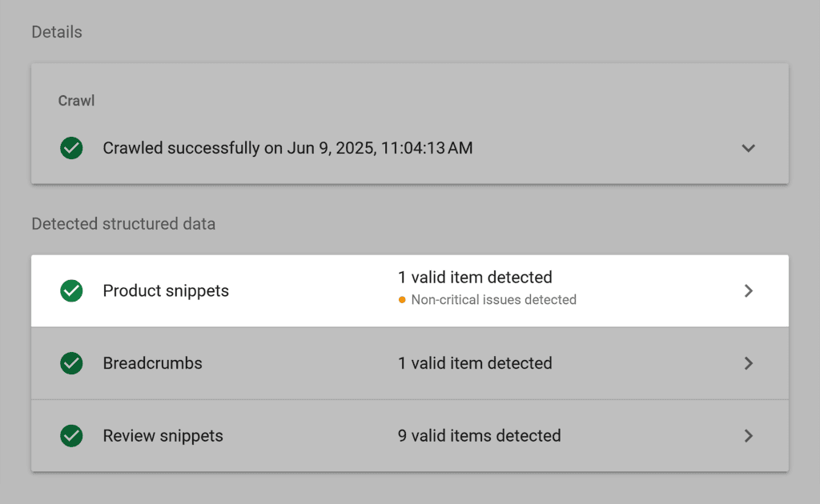The height and width of the screenshot is (504, 820).
Task: Click the green checkmark next to Product snippets
Action: 72,291
